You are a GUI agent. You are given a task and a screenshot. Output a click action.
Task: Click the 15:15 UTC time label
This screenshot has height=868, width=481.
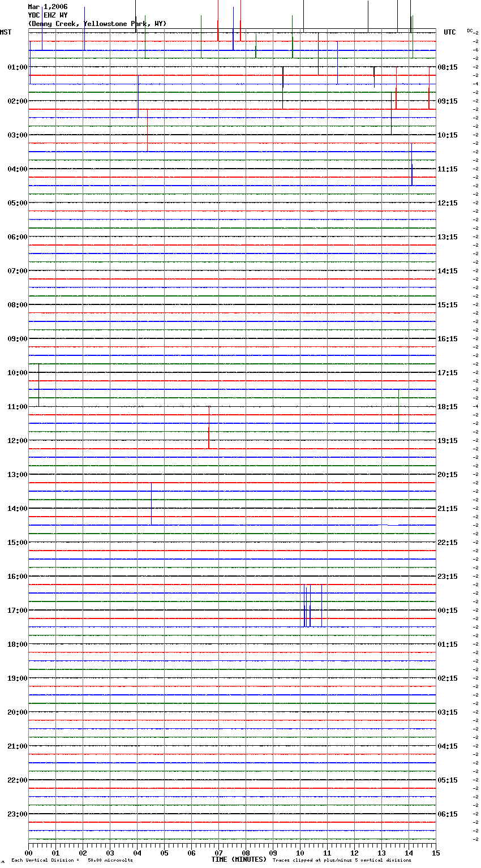[448, 305]
